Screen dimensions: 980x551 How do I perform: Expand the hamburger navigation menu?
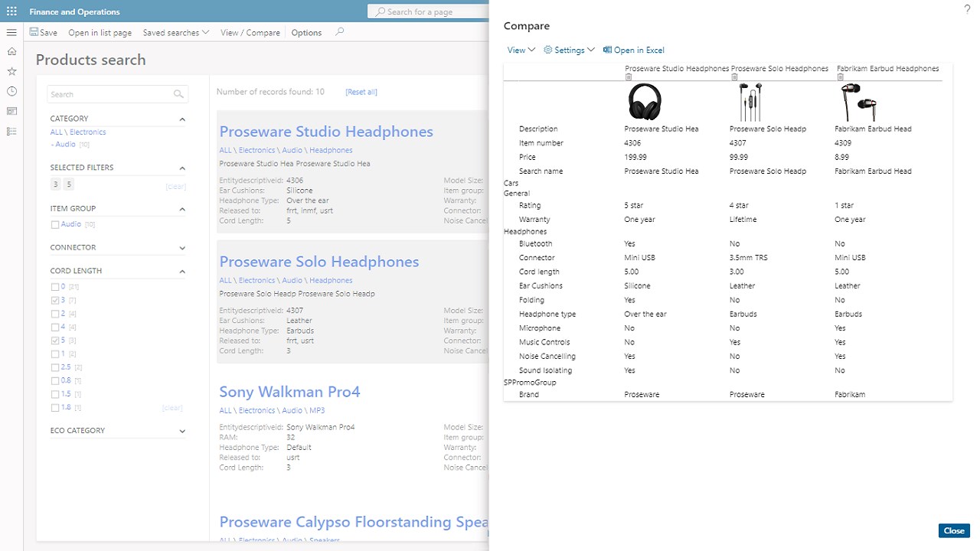(x=11, y=33)
